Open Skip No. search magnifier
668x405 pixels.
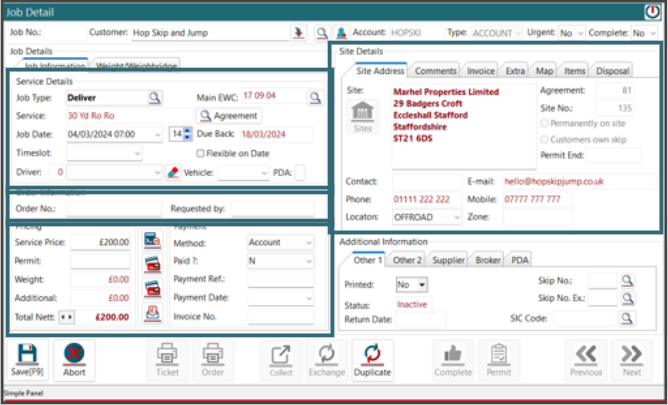628,281
